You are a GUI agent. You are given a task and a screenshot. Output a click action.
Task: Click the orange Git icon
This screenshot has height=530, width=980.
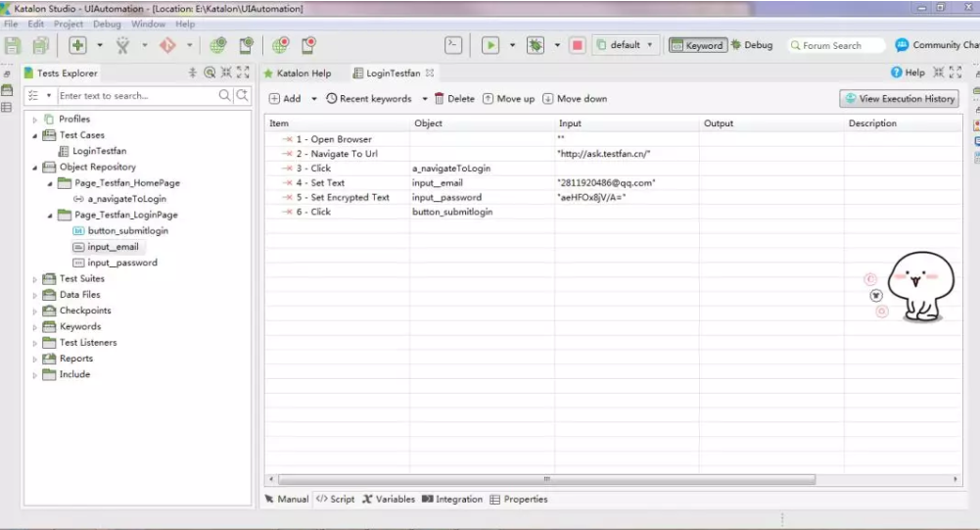(x=167, y=45)
